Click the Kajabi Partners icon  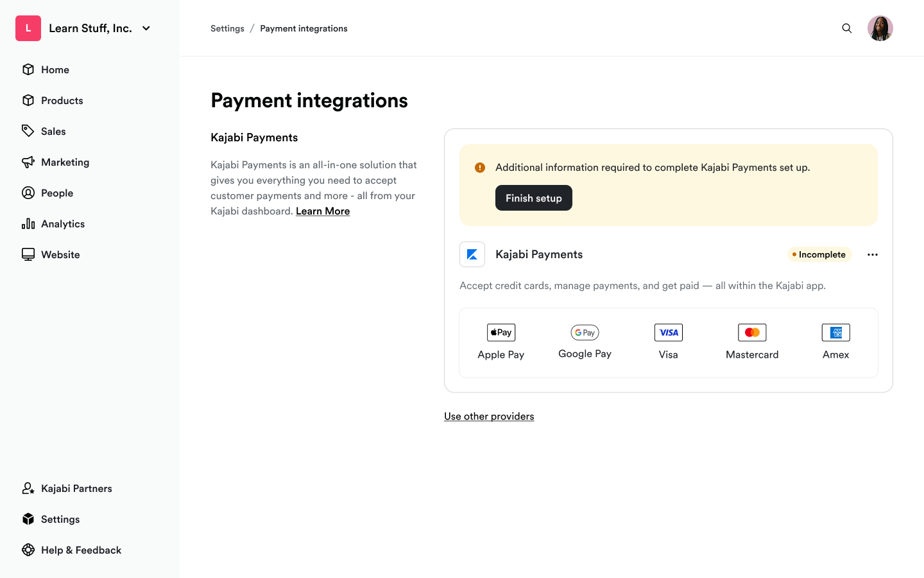pyautogui.click(x=28, y=488)
